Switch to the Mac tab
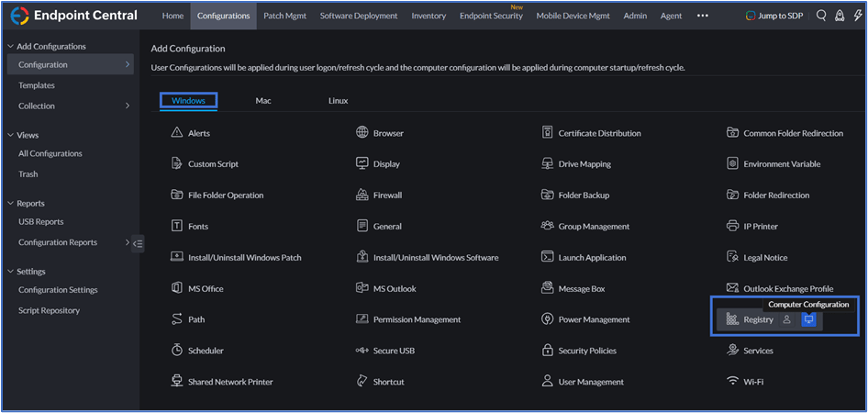The width and height of the screenshot is (868, 413). tap(263, 101)
